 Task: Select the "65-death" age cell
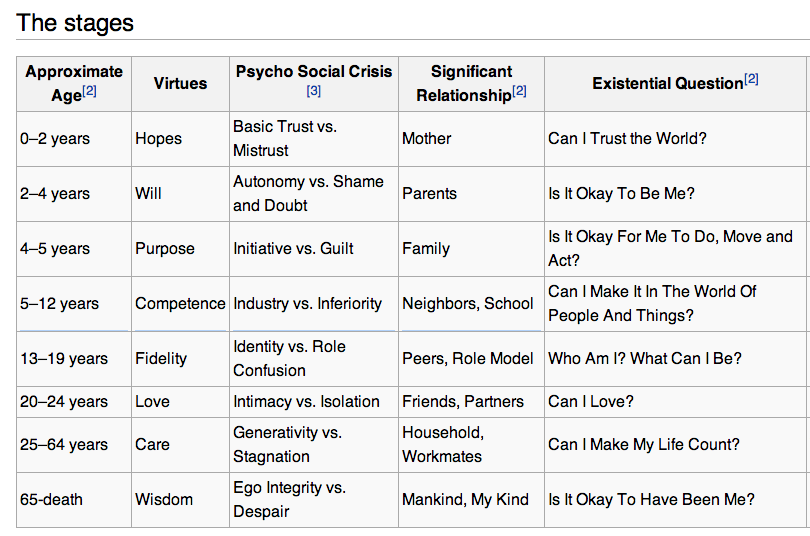51,499
